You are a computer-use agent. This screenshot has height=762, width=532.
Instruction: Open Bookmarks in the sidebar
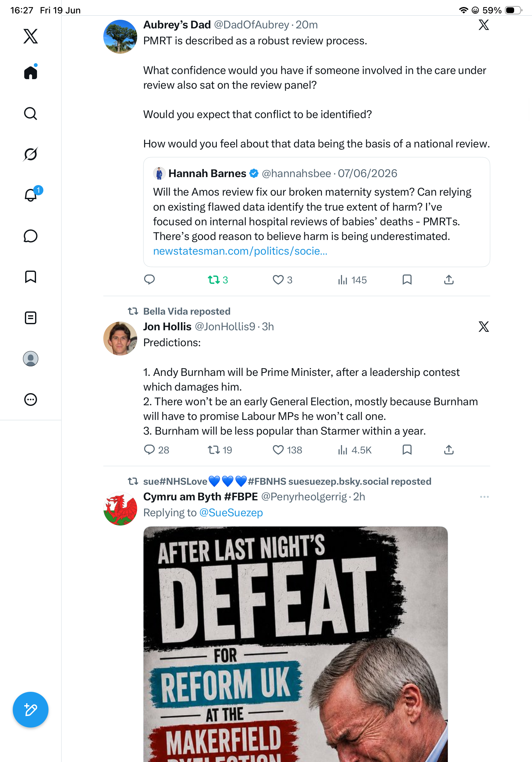[x=31, y=276]
